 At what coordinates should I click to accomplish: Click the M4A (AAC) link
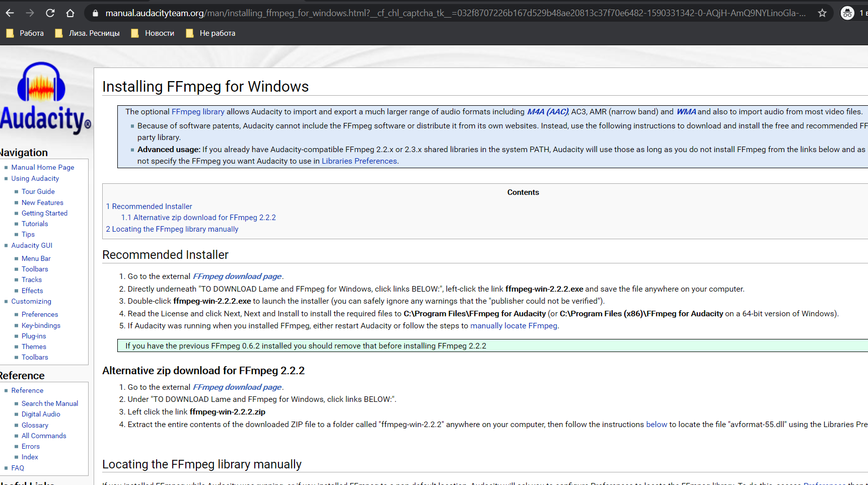pyautogui.click(x=547, y=112)
